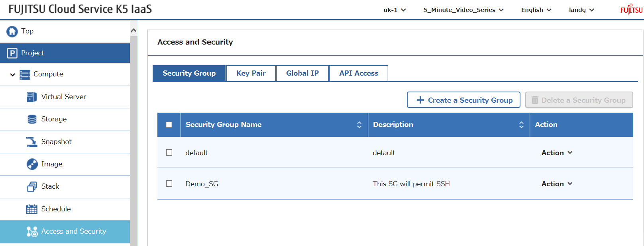Switch to the Global IP tab
Screen dimensions: 644x246
pos(302,73)
